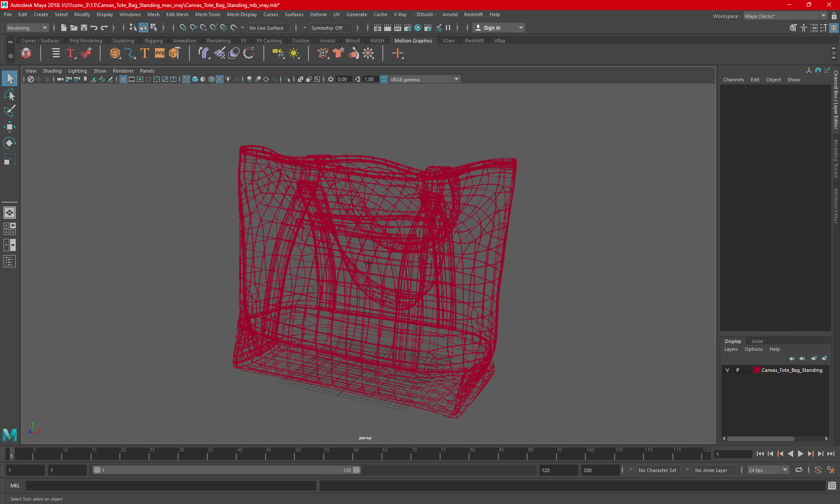
Task: Activate the Paint Selection tool
Action: pos(10,111)
